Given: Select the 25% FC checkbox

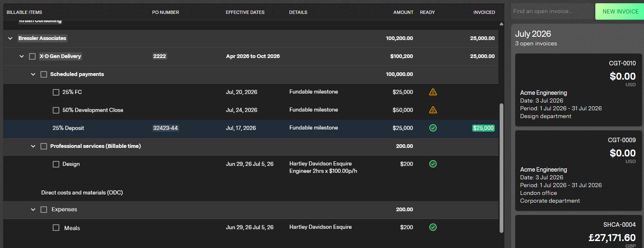Looking at the screenshot, I should pyautogui.click(x=56, y=92).
